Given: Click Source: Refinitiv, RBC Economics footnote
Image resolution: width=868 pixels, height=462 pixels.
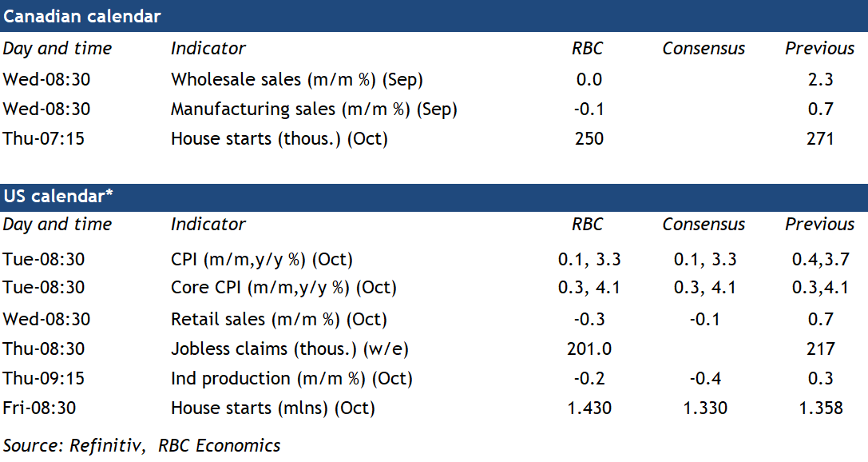Looking at the screenshot, I should point(142,446).
